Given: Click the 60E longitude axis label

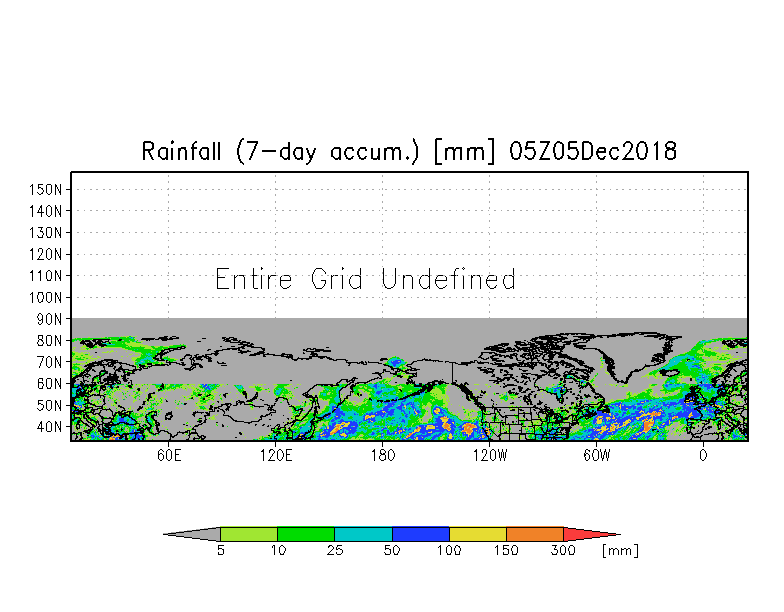Looking at the screenshot, I should tap(169, 456).
